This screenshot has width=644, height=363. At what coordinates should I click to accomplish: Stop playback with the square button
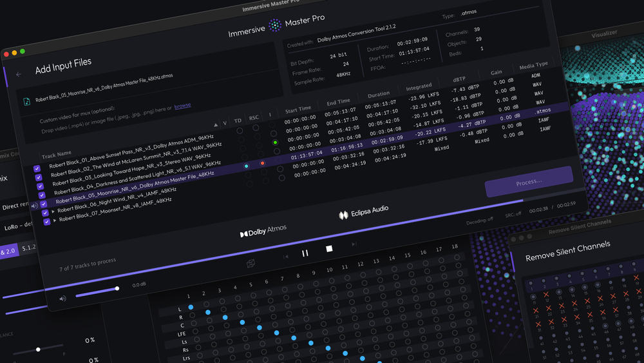[x=329, y=249]
